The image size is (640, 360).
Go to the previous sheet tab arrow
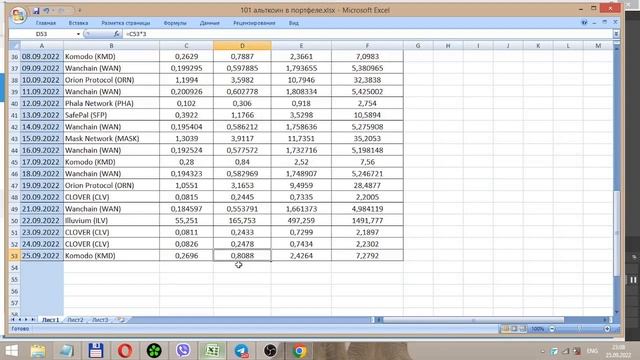click(x=20, y=320)
